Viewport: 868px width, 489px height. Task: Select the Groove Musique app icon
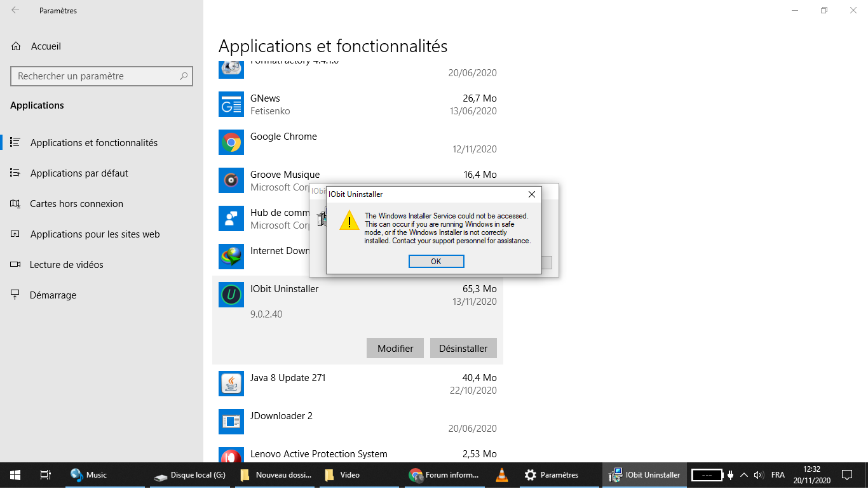tap(231, 181)
